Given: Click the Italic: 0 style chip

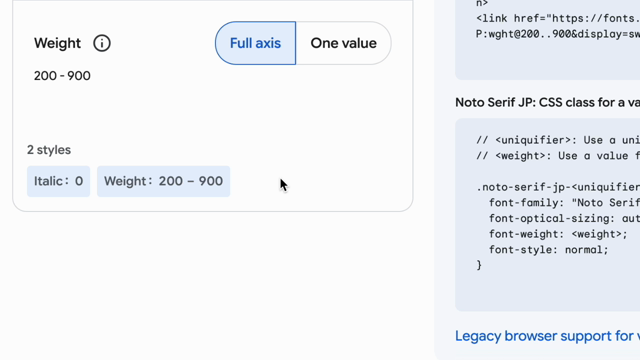Looking at the screenshot, I should (x=58, y=181).
